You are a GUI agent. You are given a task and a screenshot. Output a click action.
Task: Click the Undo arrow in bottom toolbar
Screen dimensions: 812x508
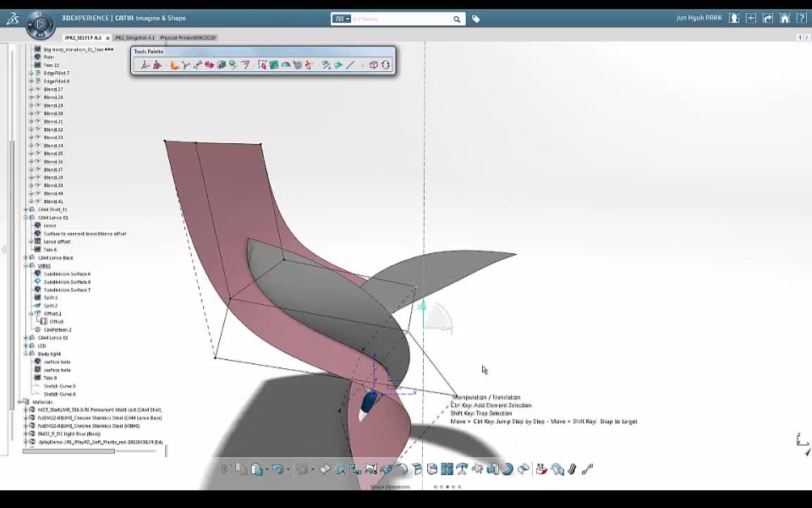tap(277, 469)
